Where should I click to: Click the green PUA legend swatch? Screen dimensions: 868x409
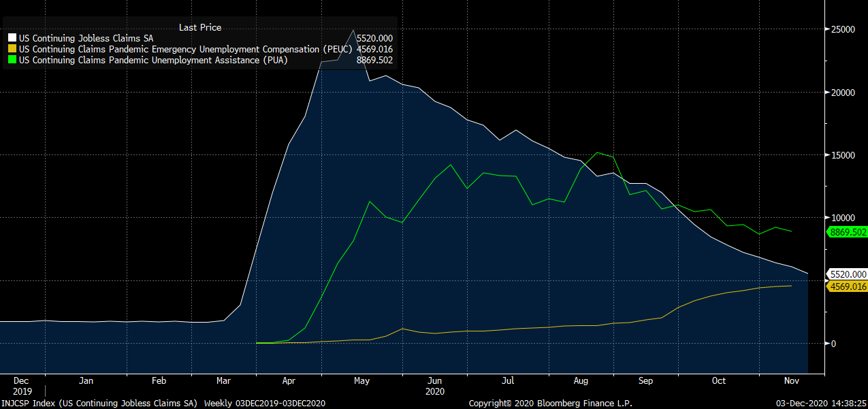click(x=13, y=61)
